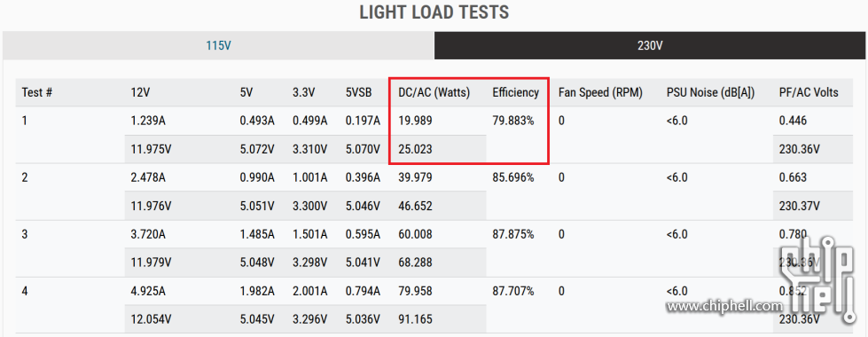This screenshot has width=868, height=337.
Task: Click the Test # column header
Action: (37, 92)
